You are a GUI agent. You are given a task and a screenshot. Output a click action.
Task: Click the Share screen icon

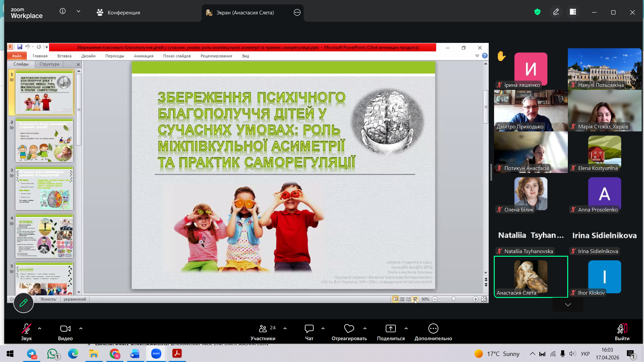390,328
